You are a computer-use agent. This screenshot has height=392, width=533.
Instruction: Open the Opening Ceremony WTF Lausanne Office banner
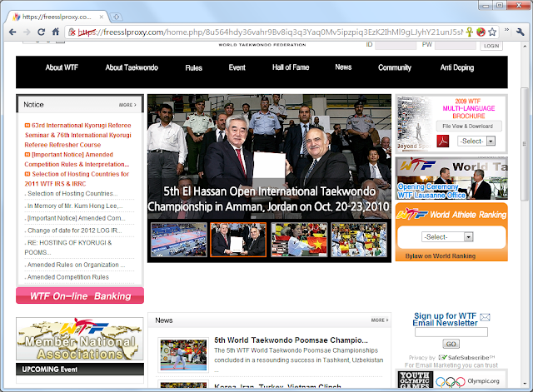coord(451,178)
